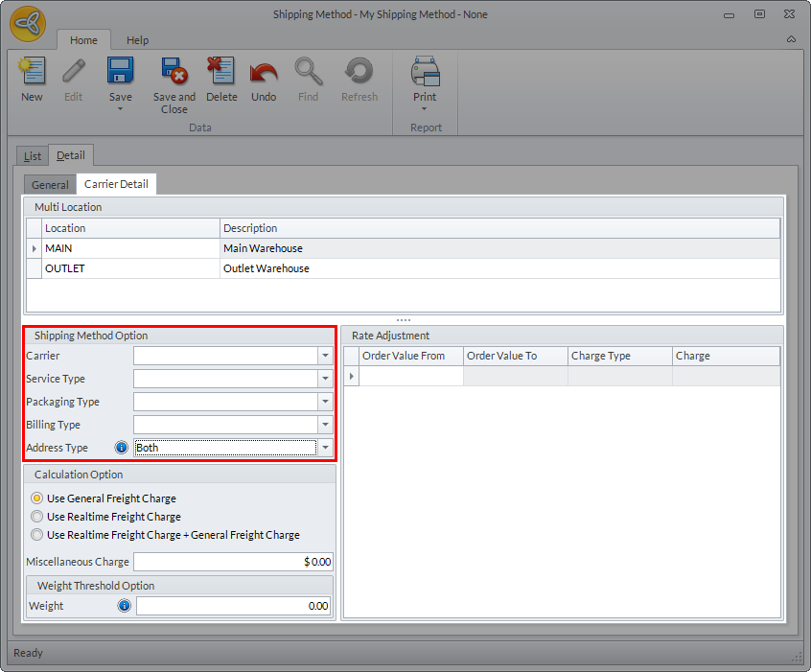Select the OUTLET location row

65,268
